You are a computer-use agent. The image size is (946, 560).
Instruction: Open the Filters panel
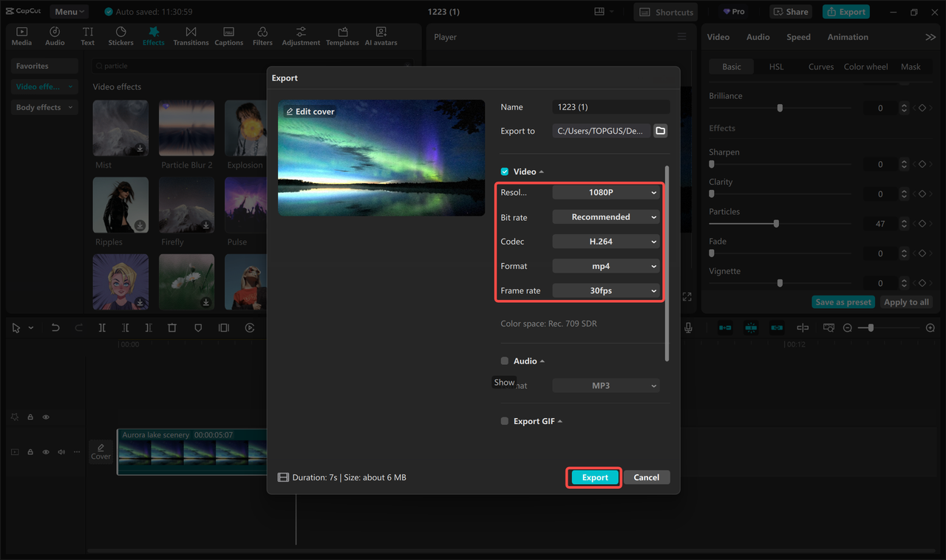pyautogui.click(x=262, y=34)
